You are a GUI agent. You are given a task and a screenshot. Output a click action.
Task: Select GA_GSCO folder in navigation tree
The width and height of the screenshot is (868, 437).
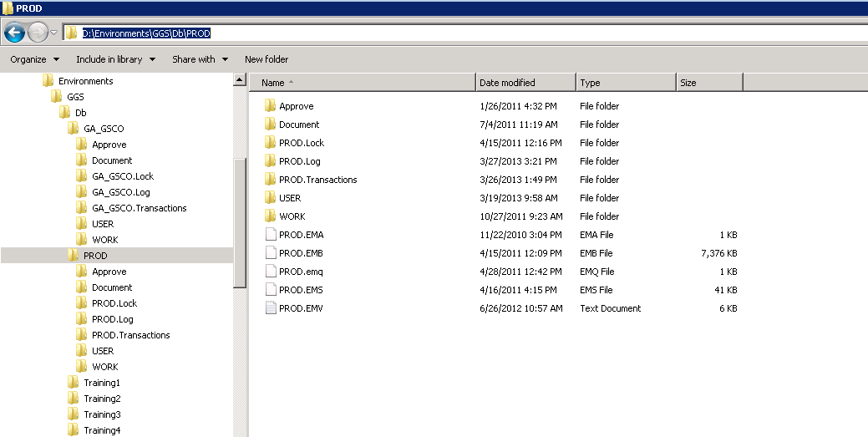(x=104, y=129)
